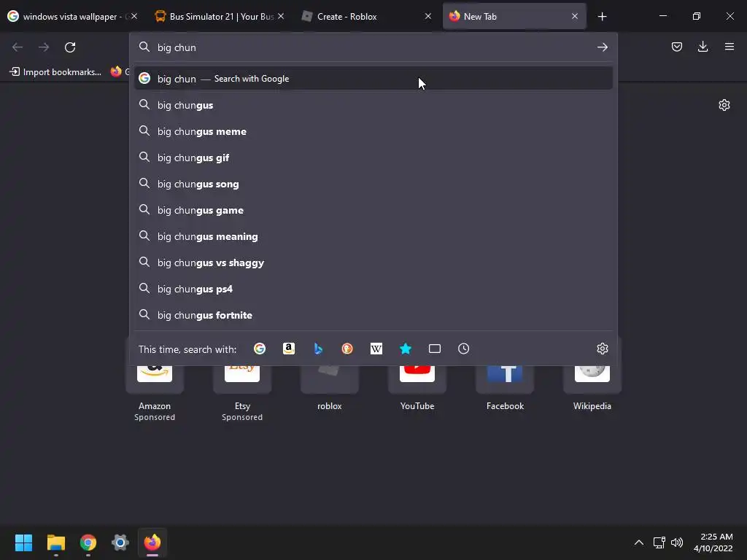This screenshot has width=747, height=560.
Task: Show hidden system tray icons
Action: tap(639, 542)
